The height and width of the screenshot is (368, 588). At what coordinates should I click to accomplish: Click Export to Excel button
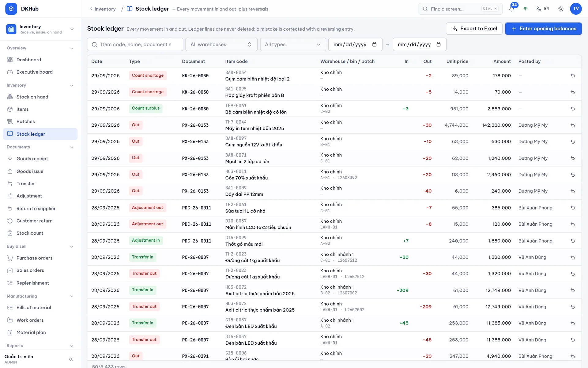click(474, 29)
